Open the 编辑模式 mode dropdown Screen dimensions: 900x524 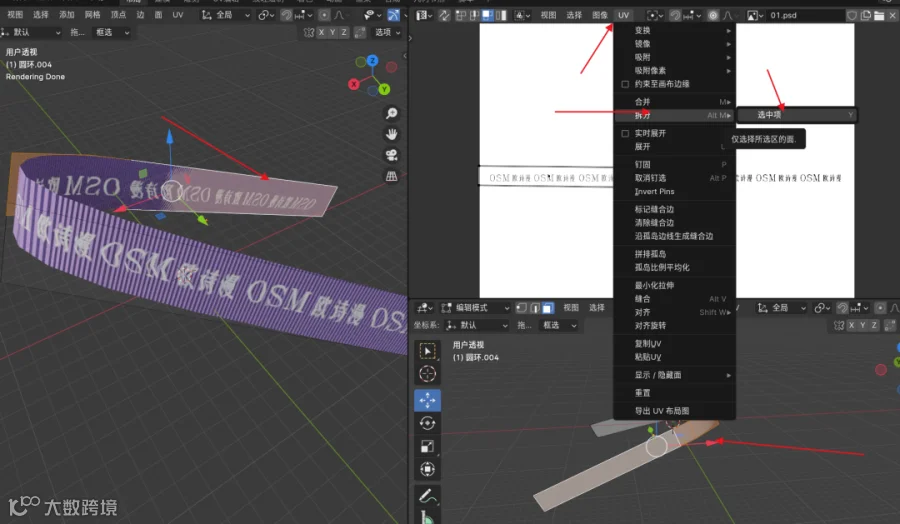coord(475,308)
